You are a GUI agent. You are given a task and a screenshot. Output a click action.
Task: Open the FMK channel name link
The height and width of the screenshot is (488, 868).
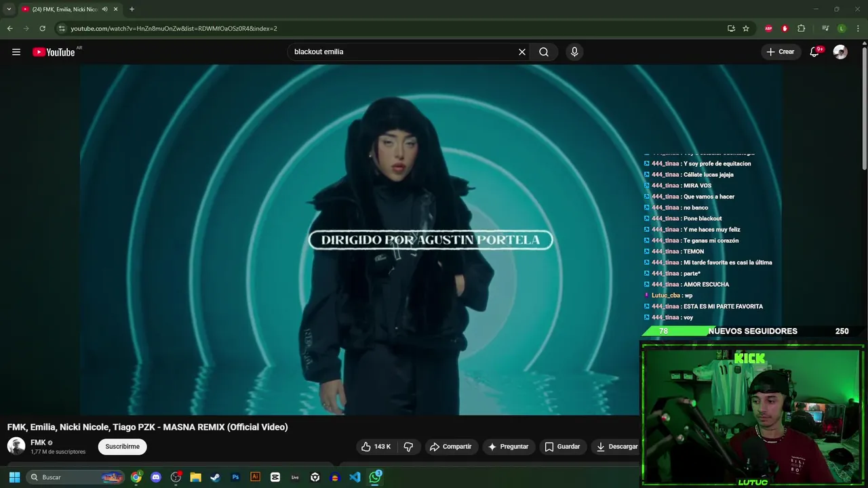(x=38, y=443)
